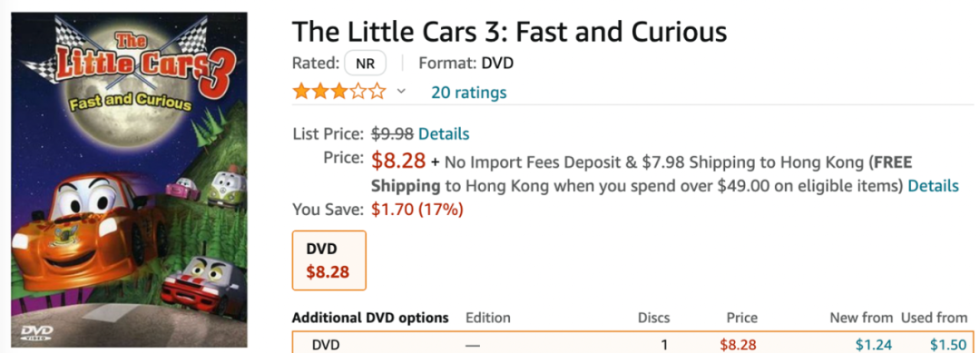Open the List Price Details link
This screenshot has width=980, height=353.
tap(444, 133)
